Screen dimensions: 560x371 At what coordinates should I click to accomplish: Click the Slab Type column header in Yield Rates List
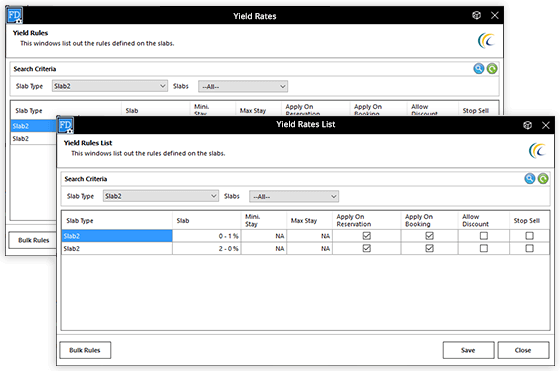pyautogui.click(x=117, y=220)
